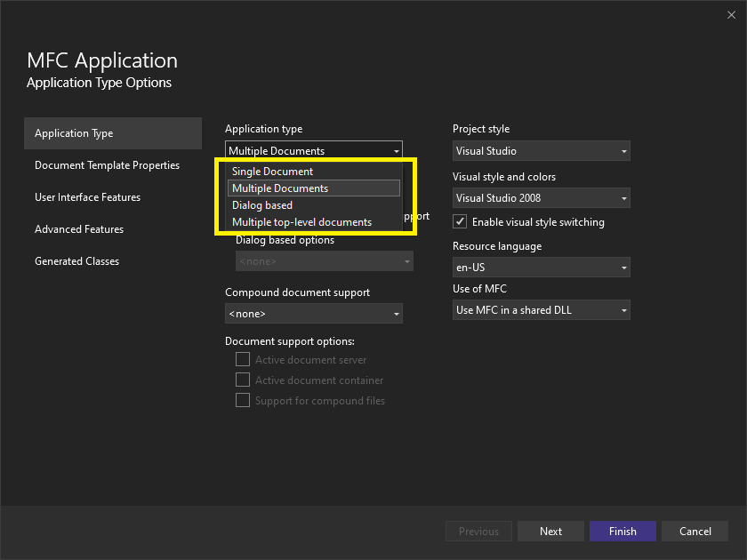Collapse the Application type dropdown
The height and width of the screenshot is (560, 747).
[x=395, y=149]
